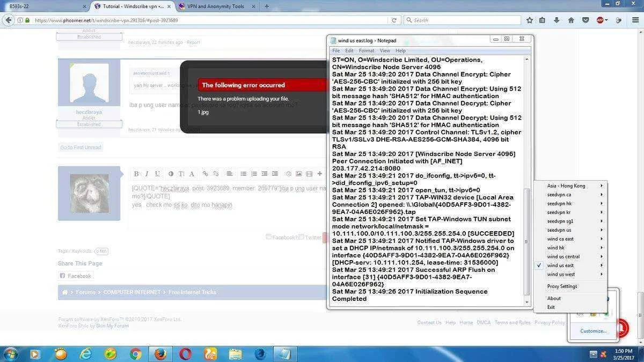Check the Twitter share checkbox
This screenshot has width=644, height=362.
pos(302,237)
